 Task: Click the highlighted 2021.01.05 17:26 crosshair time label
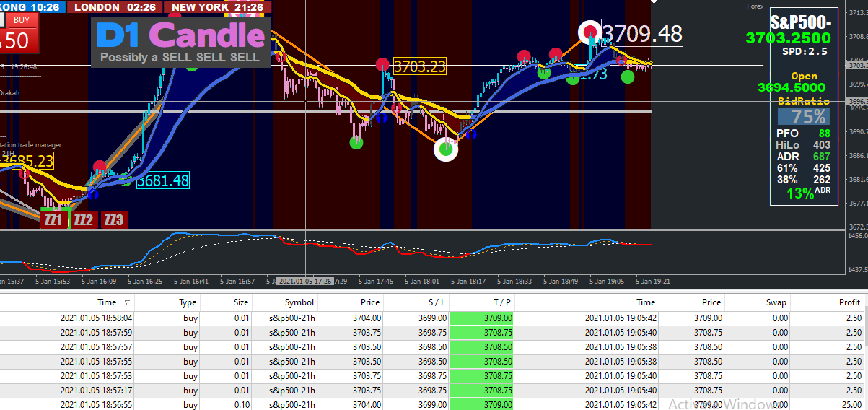(x=304, y=282)
